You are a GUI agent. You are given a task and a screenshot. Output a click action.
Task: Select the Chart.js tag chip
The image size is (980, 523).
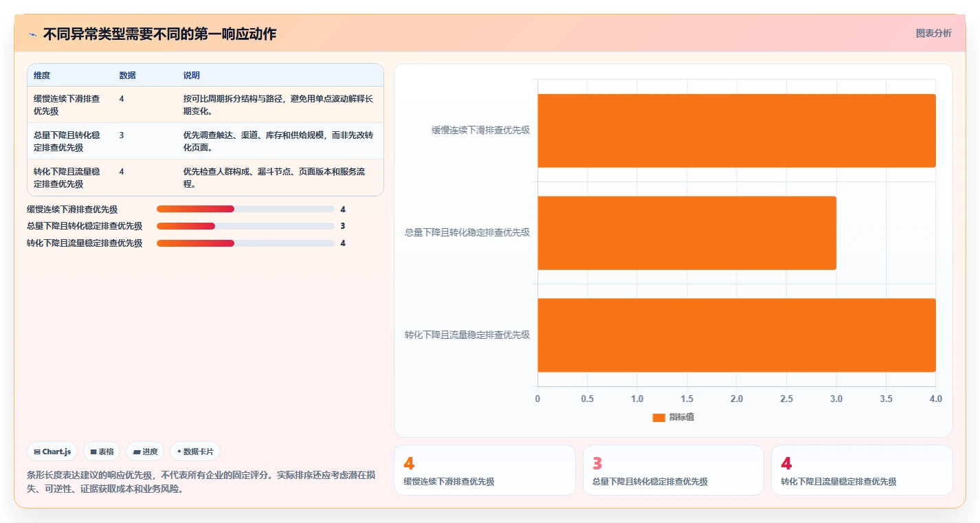(x=53, y=452)
